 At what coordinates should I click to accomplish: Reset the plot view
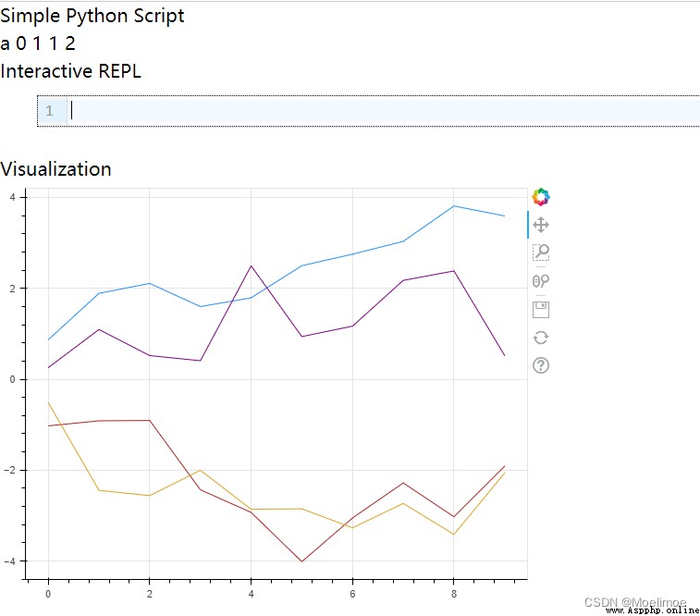(x=541, y=338)
